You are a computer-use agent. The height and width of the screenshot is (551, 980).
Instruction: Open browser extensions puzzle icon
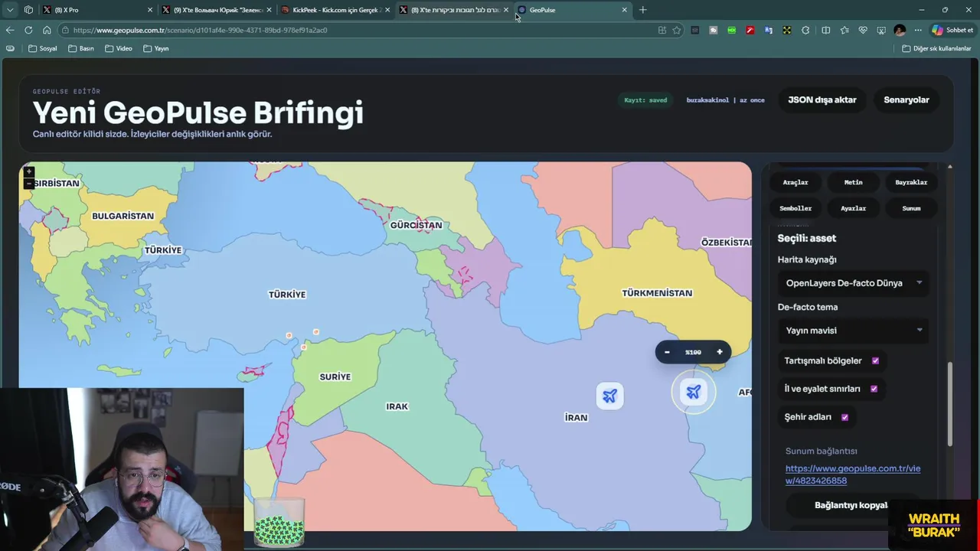tap(805, 30)
